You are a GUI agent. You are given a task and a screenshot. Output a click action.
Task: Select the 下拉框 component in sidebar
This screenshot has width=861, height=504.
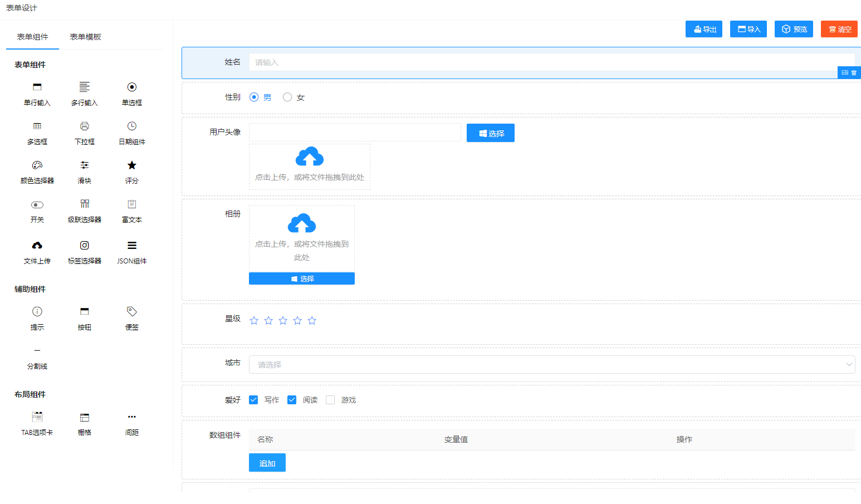pos(85,126)
